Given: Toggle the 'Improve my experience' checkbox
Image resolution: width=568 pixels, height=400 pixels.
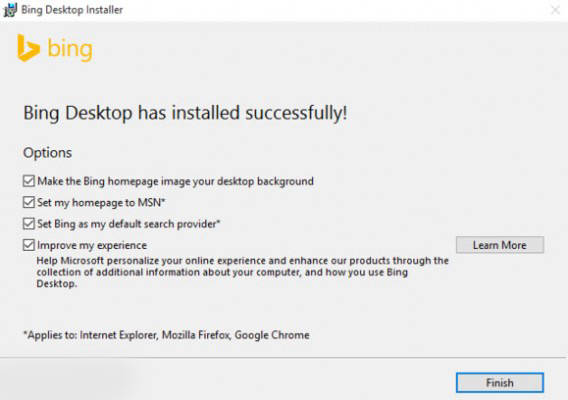Looking at the screenshot, I should pos(29,245).
